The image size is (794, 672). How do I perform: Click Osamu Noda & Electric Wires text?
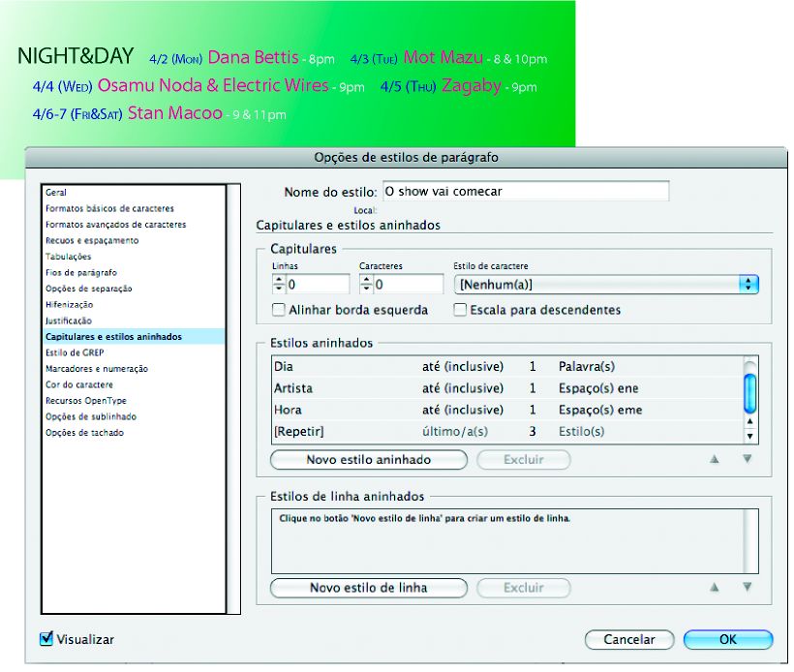(213, 85)
